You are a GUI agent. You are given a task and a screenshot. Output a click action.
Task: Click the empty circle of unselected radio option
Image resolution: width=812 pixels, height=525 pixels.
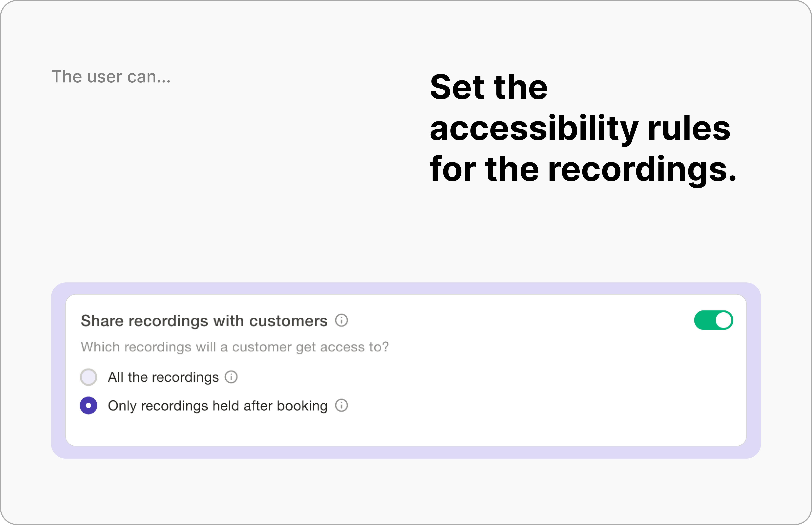pyautogui.click(x=89, y=377)
